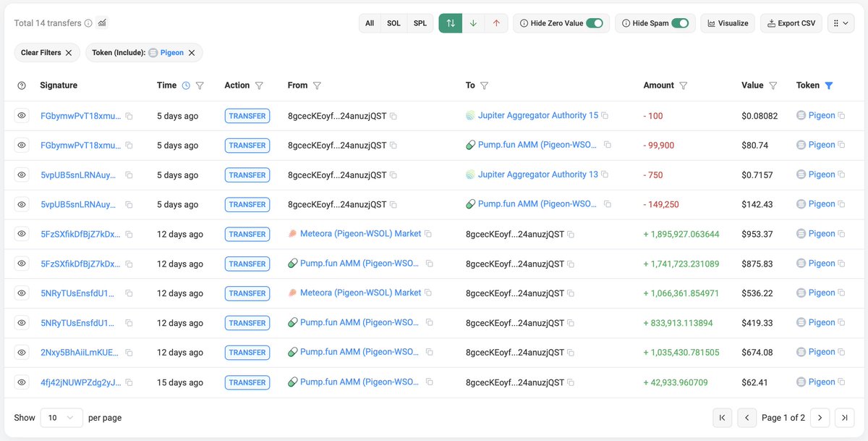Open Jupiter Aggregator Authority 15 link

538,115
